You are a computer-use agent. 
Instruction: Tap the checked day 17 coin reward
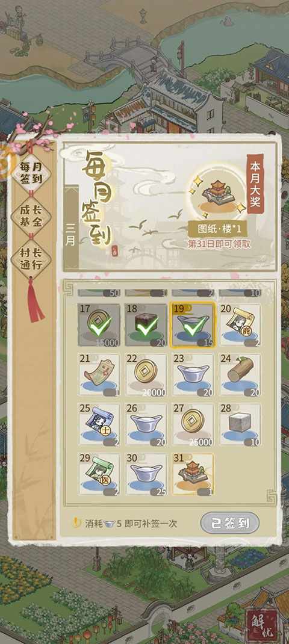[x=99, y=325]
